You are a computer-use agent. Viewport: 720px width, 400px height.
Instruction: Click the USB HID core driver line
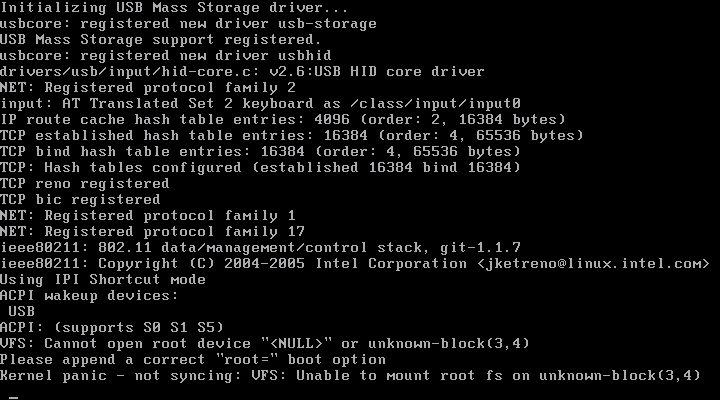pyautogui.click(x=242, y=72)
